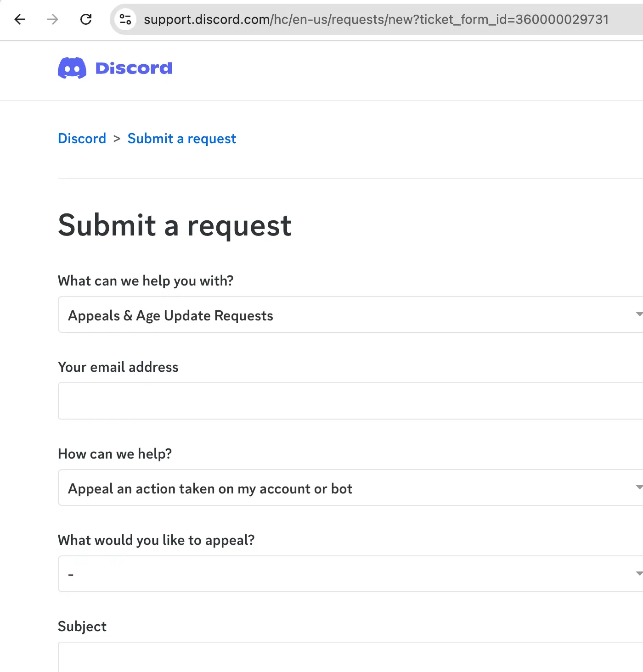Click the Submit a request heading
The height and width of the screenshot is (672, 643).
pyautogui.click(x=175, y=225)
